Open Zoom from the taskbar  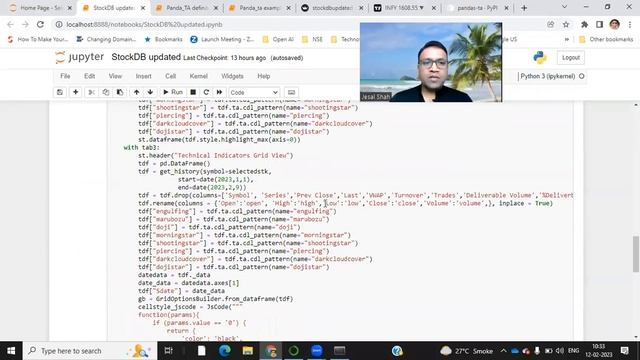[317, 351]
